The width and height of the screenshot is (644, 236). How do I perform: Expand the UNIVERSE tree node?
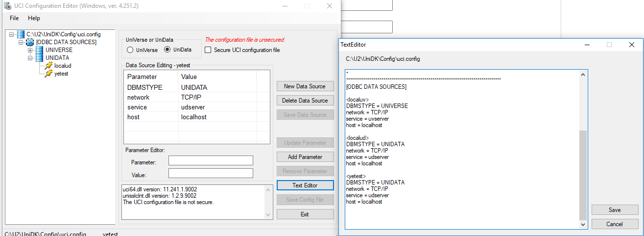[30, 50]
